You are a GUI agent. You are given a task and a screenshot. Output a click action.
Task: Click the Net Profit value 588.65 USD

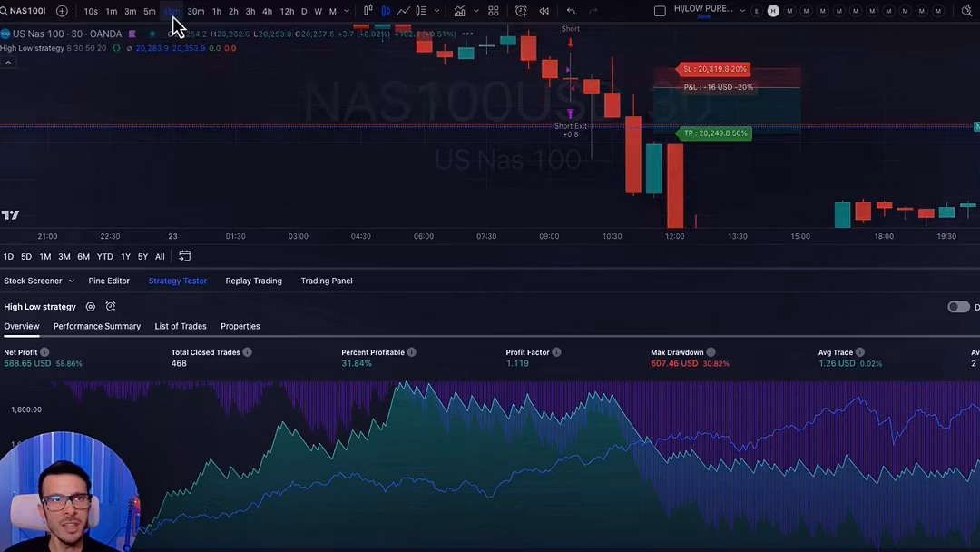click(27, 364)
